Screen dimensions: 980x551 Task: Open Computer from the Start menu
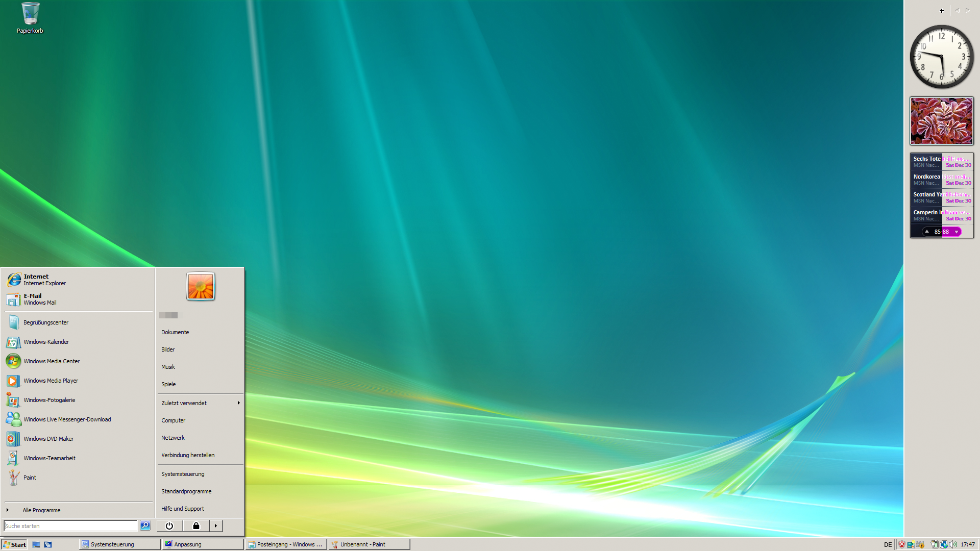coord(201,420)
